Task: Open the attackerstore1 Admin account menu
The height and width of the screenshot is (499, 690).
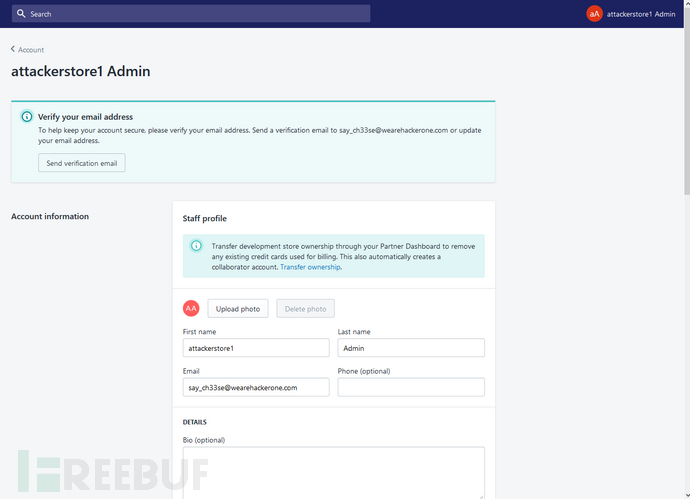Action: 631,14
